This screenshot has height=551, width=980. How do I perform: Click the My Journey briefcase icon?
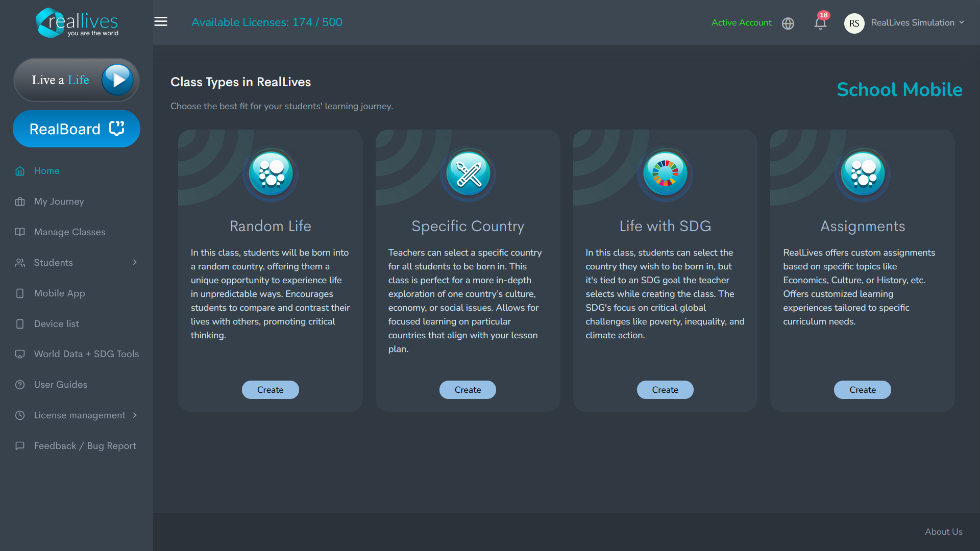pyautogui.click(x=20, y=202)
